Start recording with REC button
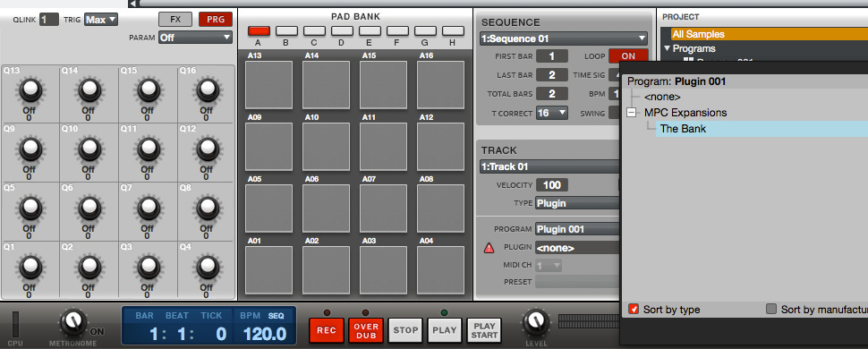This screenshot has width=868, height=349. 327,330
